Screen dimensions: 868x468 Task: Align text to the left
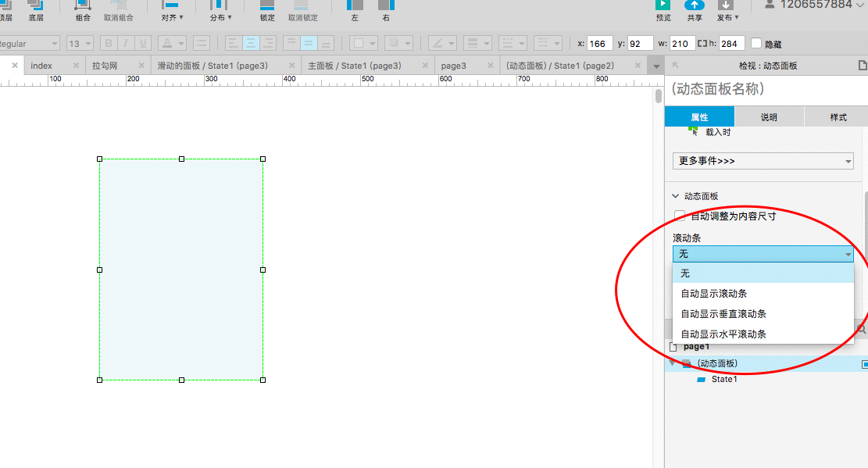[x=234, y=43]
